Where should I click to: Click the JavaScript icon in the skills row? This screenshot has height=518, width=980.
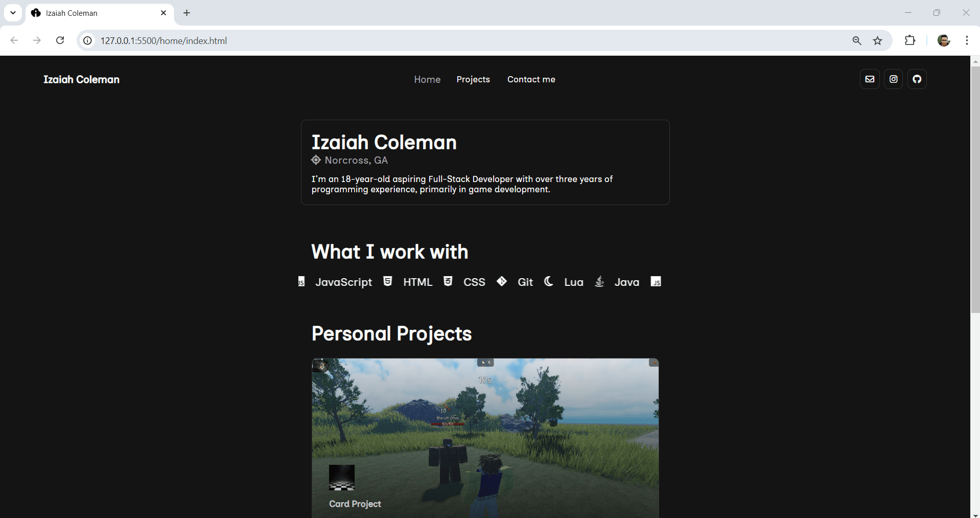(301, 281)
